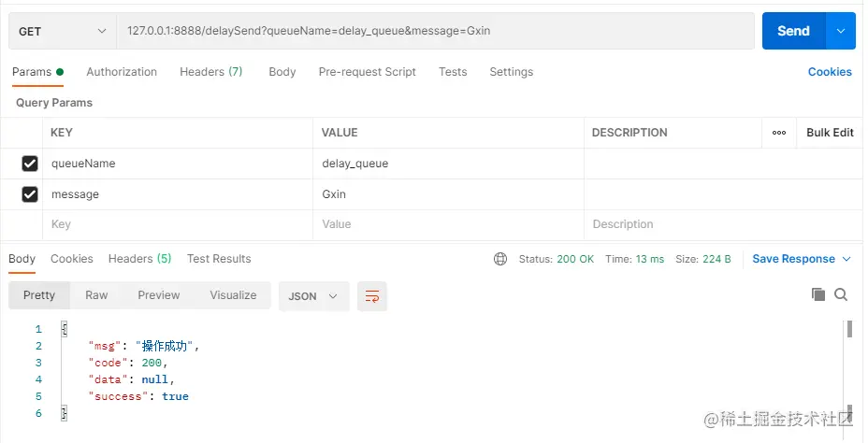Click the "msg" key in the response
Screen dimensions: 868x443
105,346
